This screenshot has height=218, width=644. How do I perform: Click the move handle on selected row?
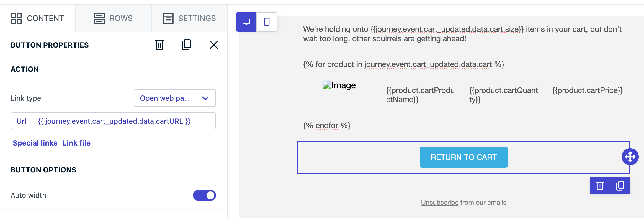tap(630, 157)
